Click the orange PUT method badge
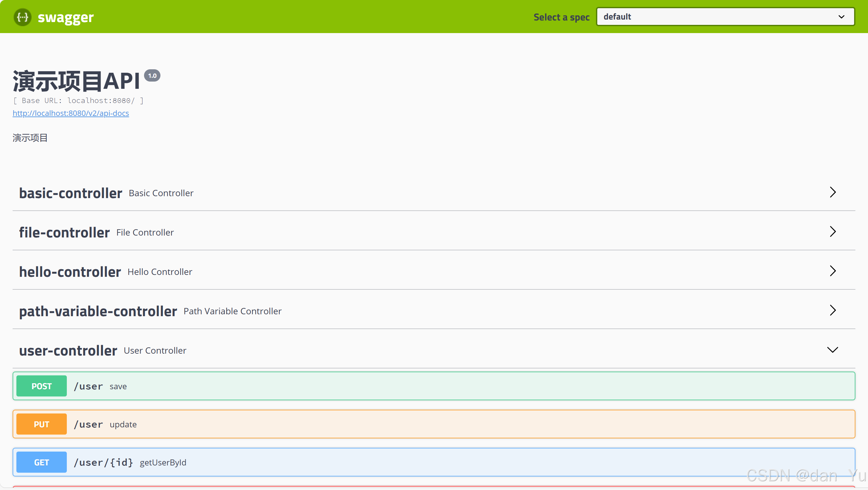 tap(41, 424)
